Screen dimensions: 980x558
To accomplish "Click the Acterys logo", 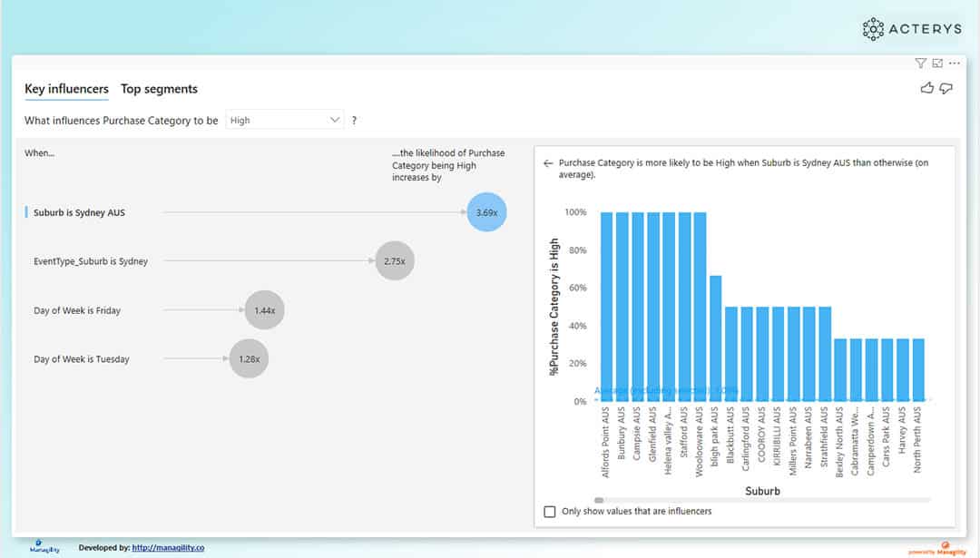I will click(x=911, y=29).
